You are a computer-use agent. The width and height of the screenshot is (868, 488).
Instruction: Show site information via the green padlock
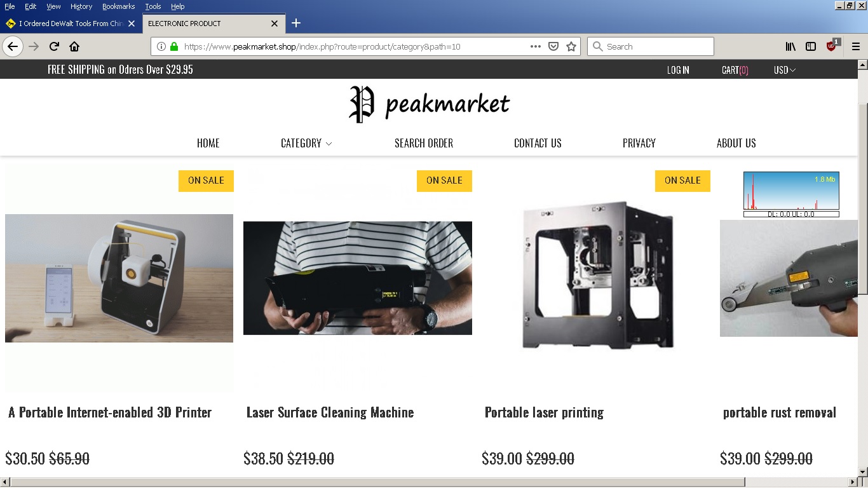coord(174,46)
